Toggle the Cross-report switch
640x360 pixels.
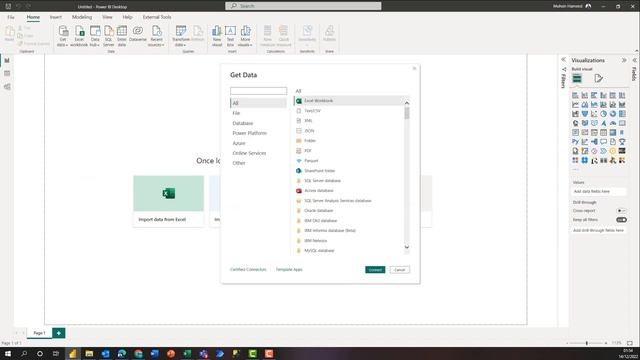tap(621, 211)
